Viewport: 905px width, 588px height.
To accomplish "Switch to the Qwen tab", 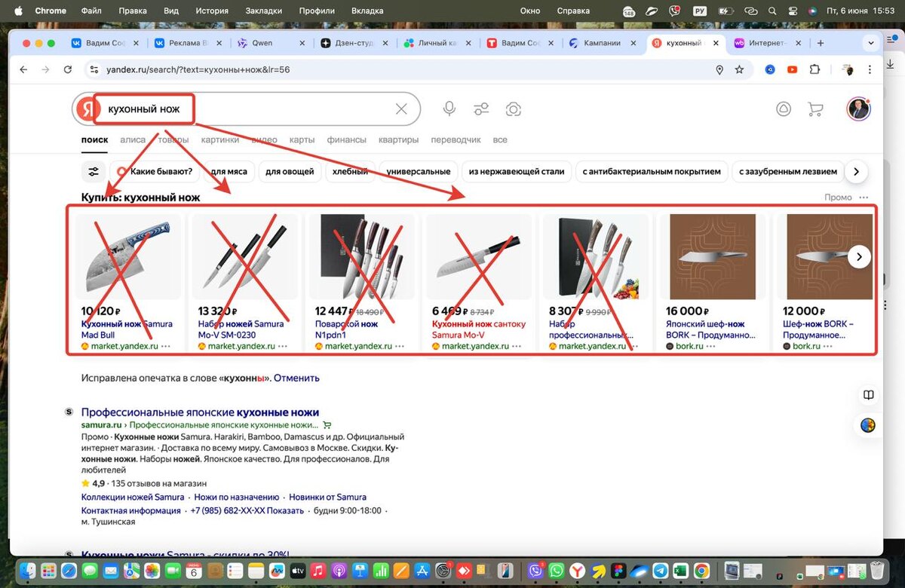I will coord(270,44).
